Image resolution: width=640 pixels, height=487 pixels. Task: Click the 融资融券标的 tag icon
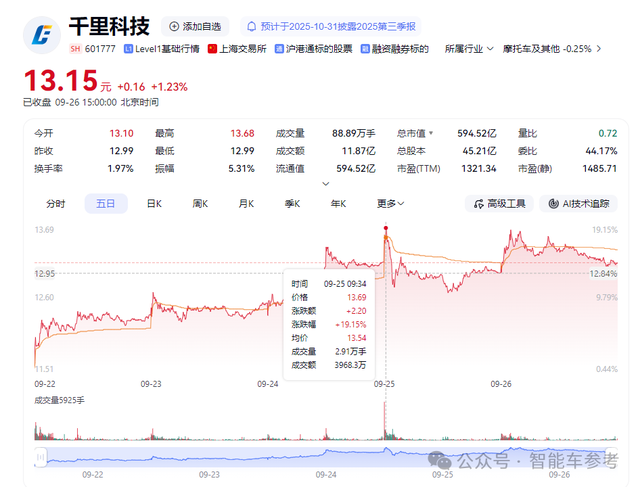pyautogui.click(x=365, y=49)
